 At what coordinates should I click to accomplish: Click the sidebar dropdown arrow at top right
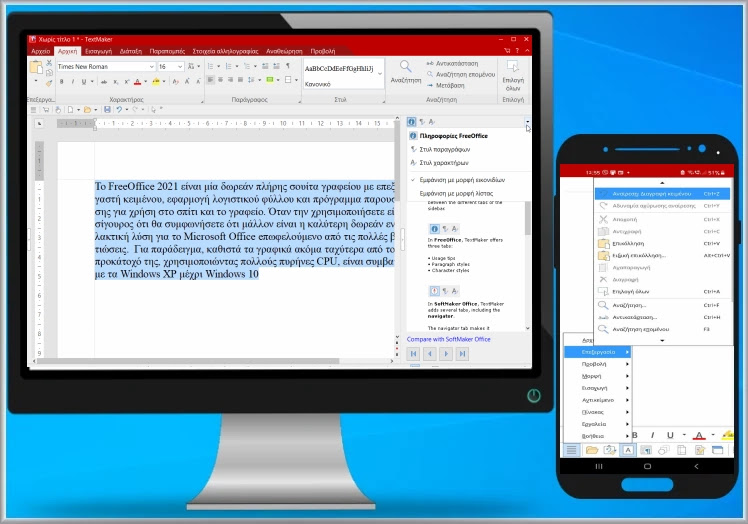[x=527, y=122]
